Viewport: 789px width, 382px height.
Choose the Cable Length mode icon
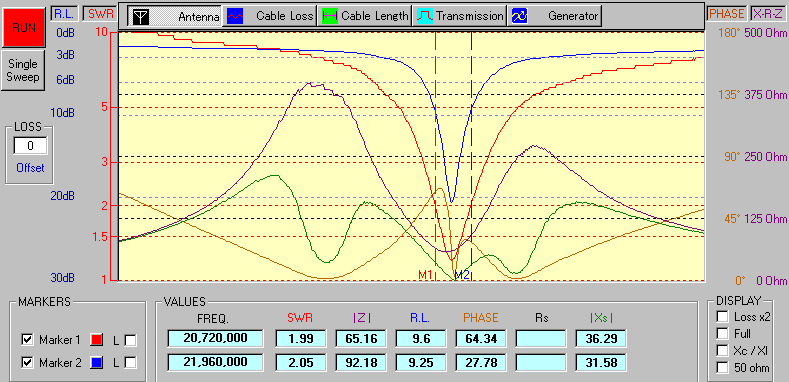(x=329, y=16)
